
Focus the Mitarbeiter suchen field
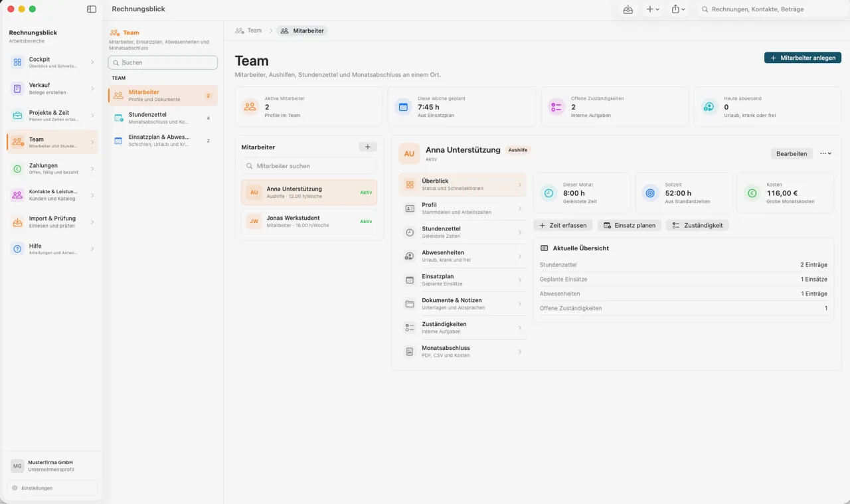(x=309, y=166)
